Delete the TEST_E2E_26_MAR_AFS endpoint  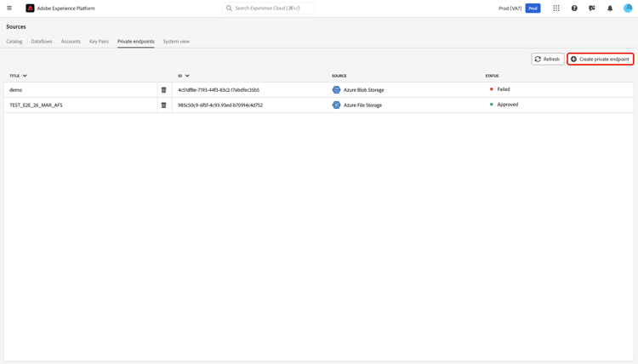coord(163,105)
